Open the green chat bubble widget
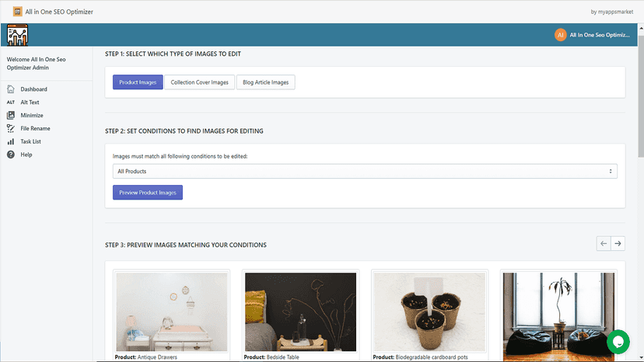The height and width of the screenshot is (362, 644). (618, 342)
